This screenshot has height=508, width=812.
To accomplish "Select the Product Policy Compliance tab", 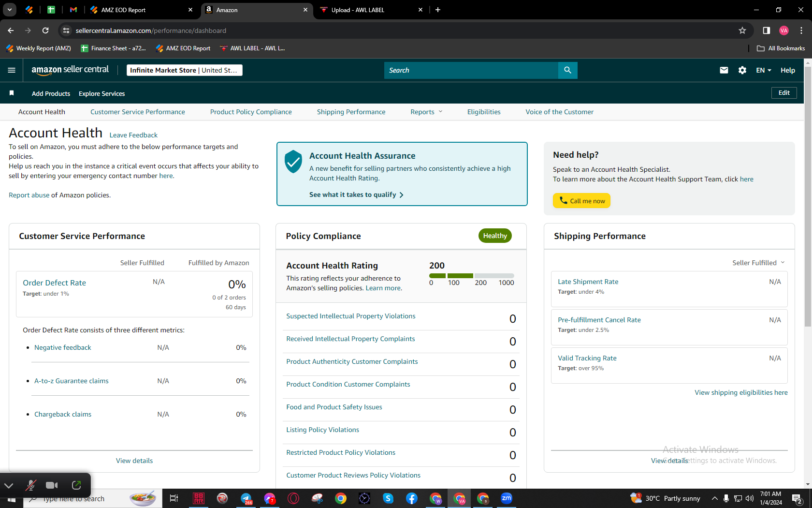I will click(x=251, y=112).
